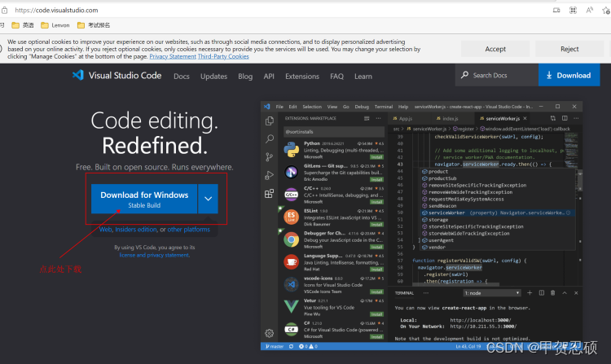The width and height of the screenshot is (611, 364).
Task: Click the @sort:installs extension search box
Action: coord(334,132)
